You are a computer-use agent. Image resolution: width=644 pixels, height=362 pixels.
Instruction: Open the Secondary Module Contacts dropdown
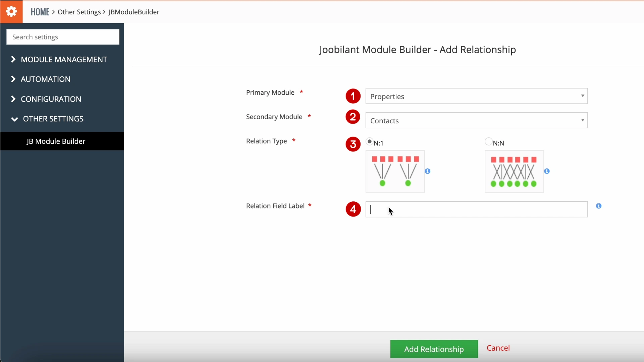click(476, 120)
